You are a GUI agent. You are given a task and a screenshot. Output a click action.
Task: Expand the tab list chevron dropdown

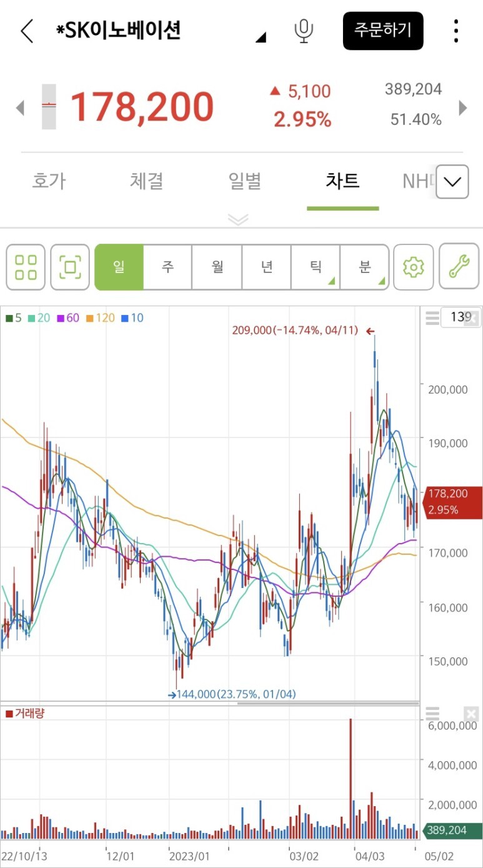(452, 182)
